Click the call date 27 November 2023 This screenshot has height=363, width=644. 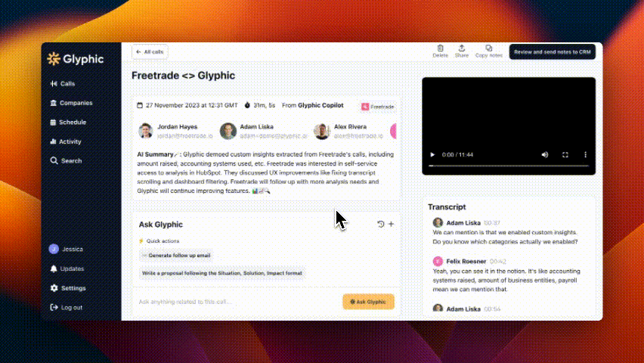pos(191,105)
